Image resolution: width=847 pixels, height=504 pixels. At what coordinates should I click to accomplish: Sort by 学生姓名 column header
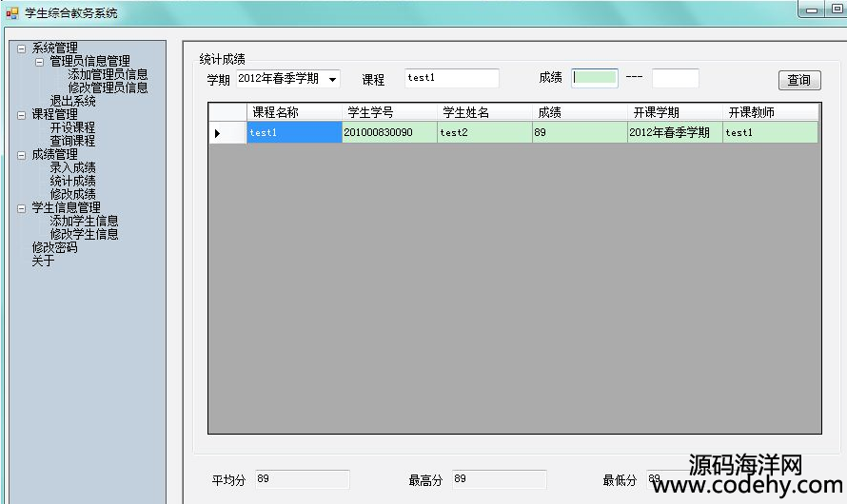point(484,112)
